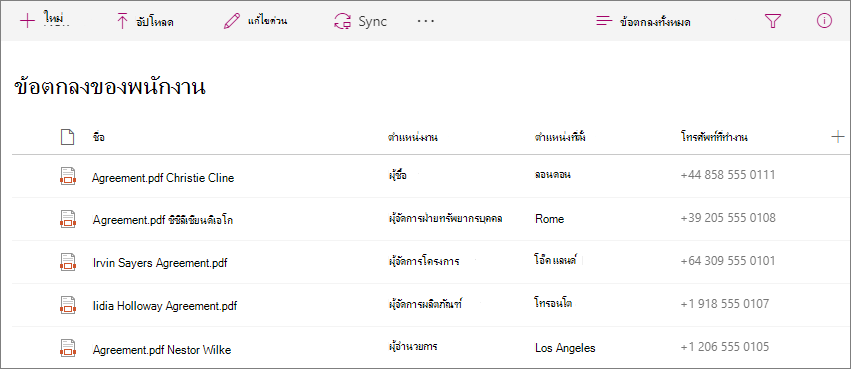
Task: Click the view options lines icon
Action: tap(604, 22)
